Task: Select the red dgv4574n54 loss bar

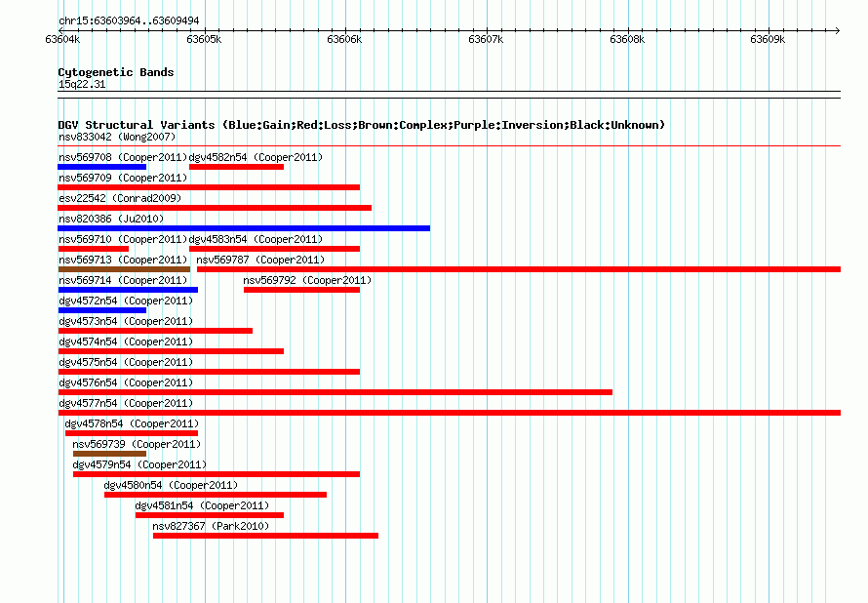Action: [x=171, y=351]
